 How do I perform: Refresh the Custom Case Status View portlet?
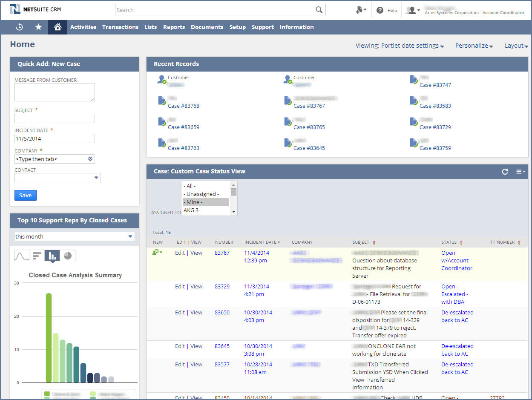(x=505, y=172)
